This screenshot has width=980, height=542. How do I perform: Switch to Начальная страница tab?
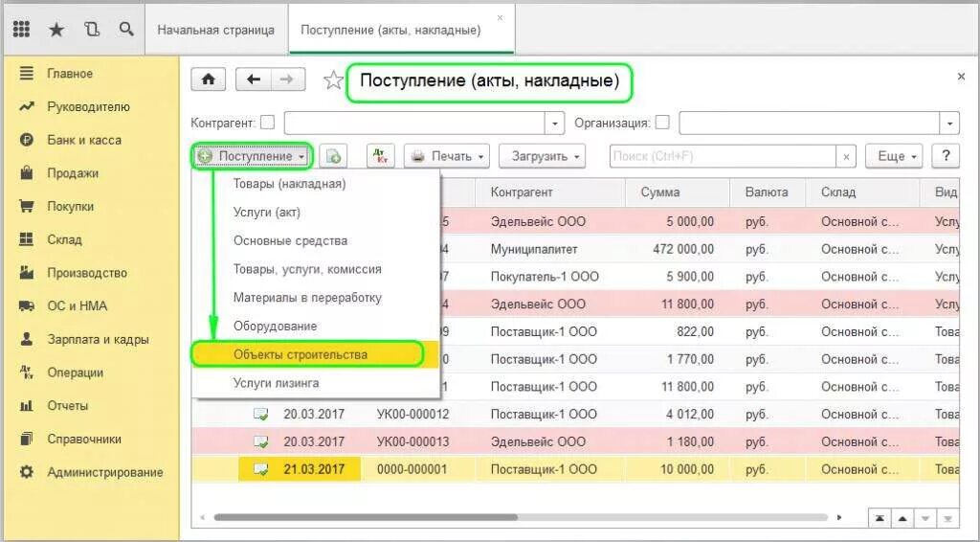tap(215, 30)
